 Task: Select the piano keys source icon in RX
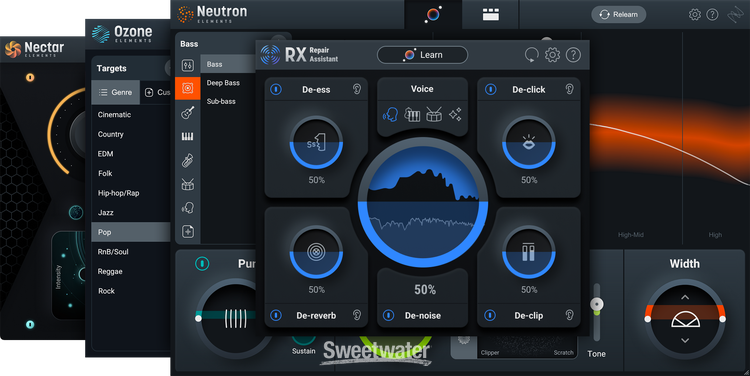tap(412, 115)
